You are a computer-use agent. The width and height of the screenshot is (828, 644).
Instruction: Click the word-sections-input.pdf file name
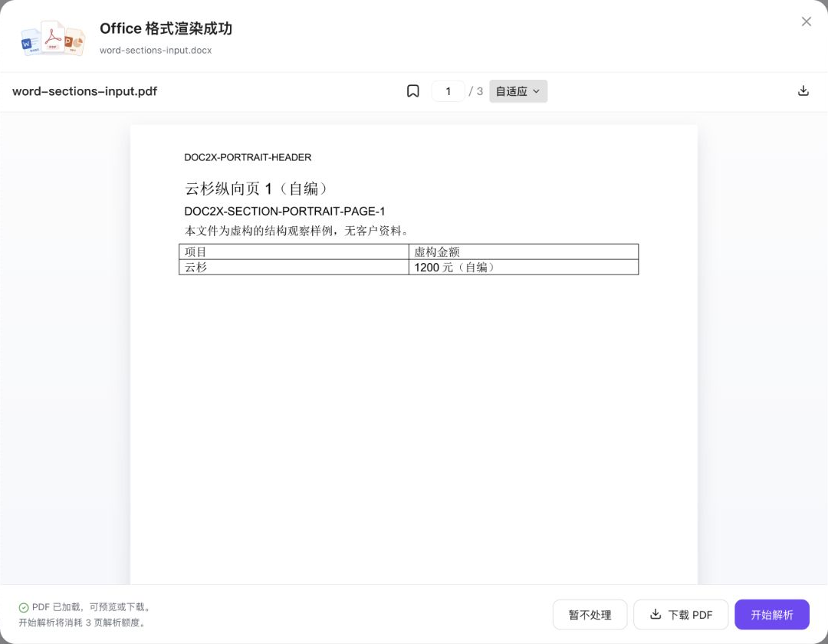84,91
